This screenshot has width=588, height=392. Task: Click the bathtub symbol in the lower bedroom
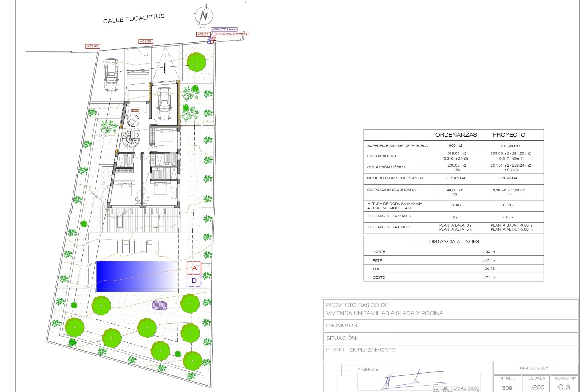point(174,193)
